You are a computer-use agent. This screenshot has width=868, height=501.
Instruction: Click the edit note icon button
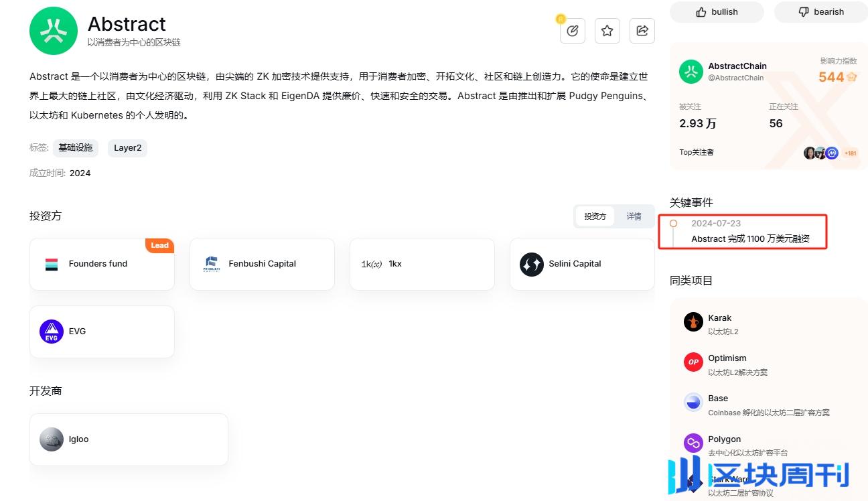(573, 31)
